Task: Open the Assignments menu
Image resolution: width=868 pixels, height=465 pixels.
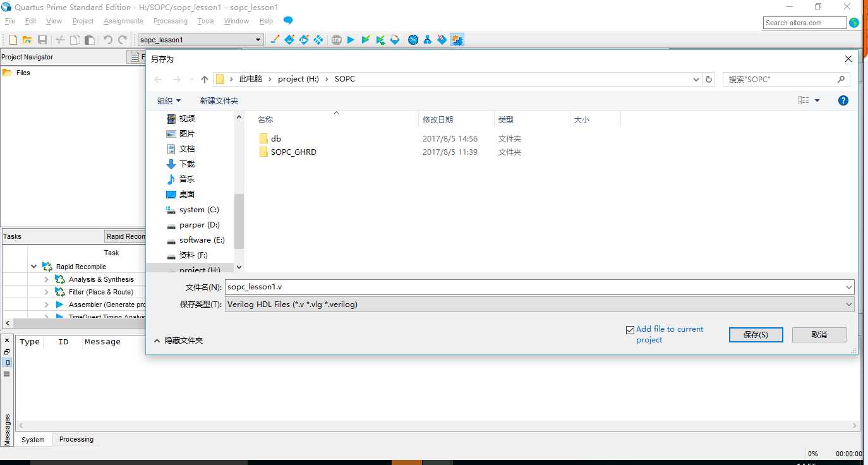Action: [123, 21]
